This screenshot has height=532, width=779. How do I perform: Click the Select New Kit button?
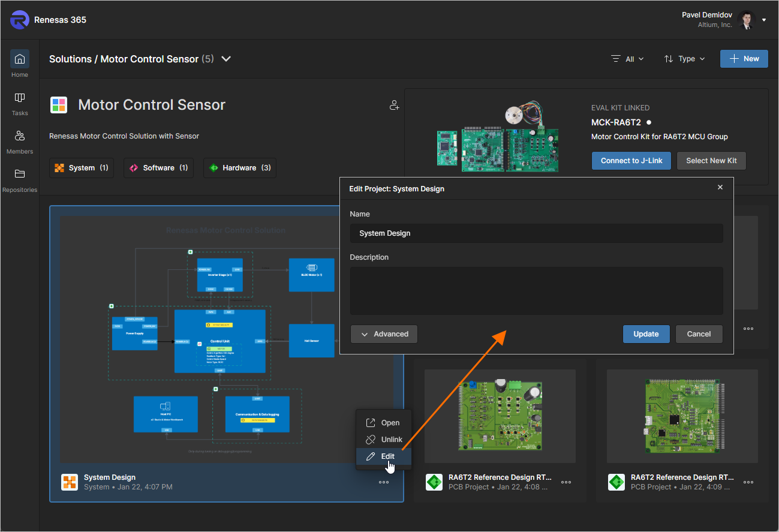tap(711, 161)
